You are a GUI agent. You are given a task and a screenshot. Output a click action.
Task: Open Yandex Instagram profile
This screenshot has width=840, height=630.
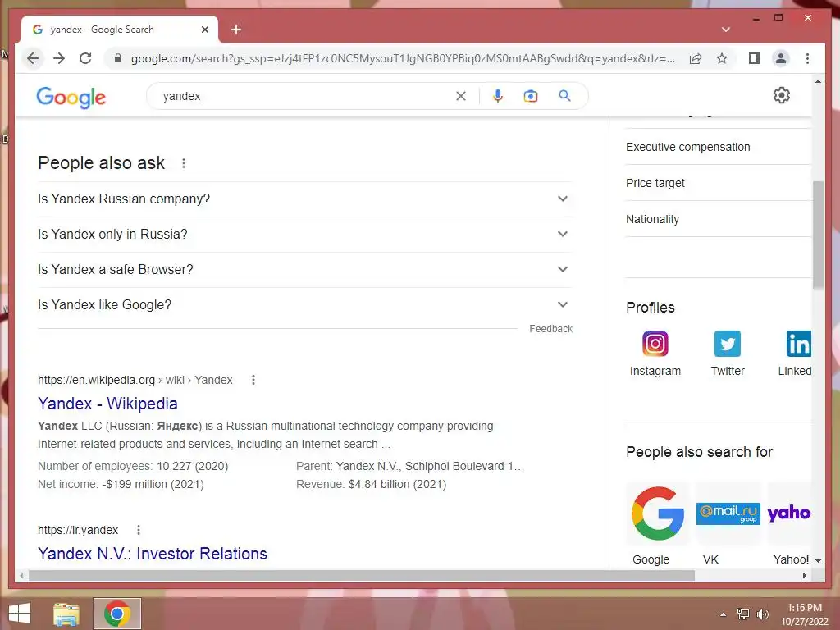[655, 354]
